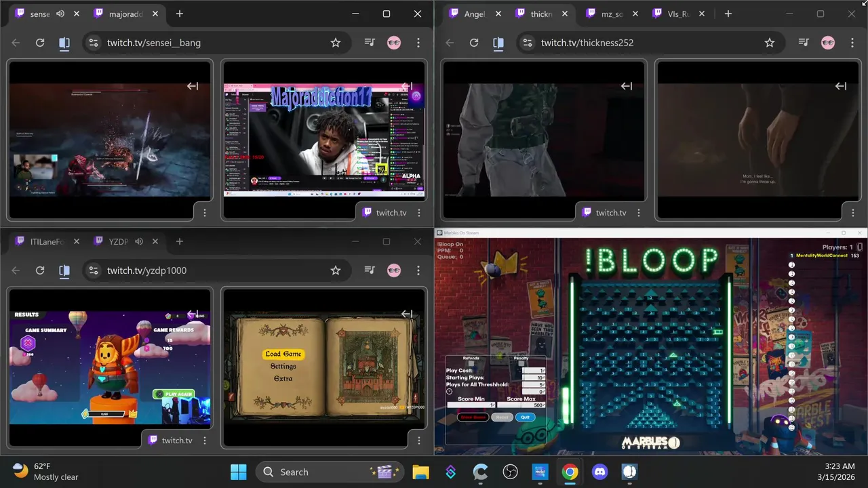Open options menu under sensei__bang stream pane
The height and width of the screenshot is (488, 868).
[x=205, y=213]
